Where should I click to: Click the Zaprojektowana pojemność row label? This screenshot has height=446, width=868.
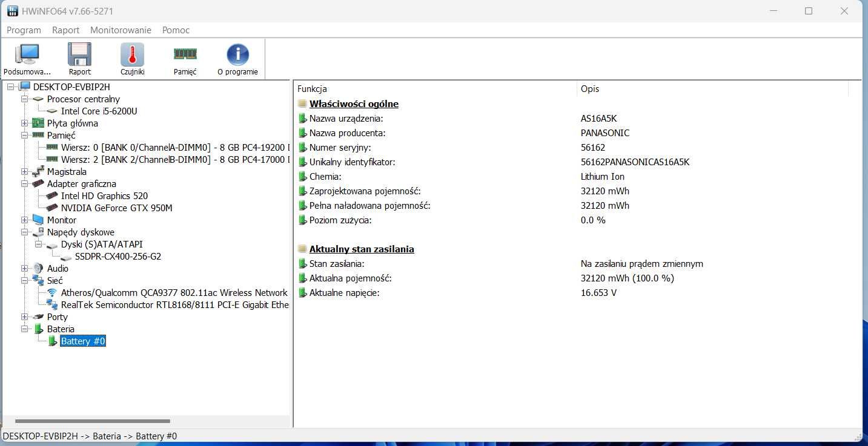365,191
